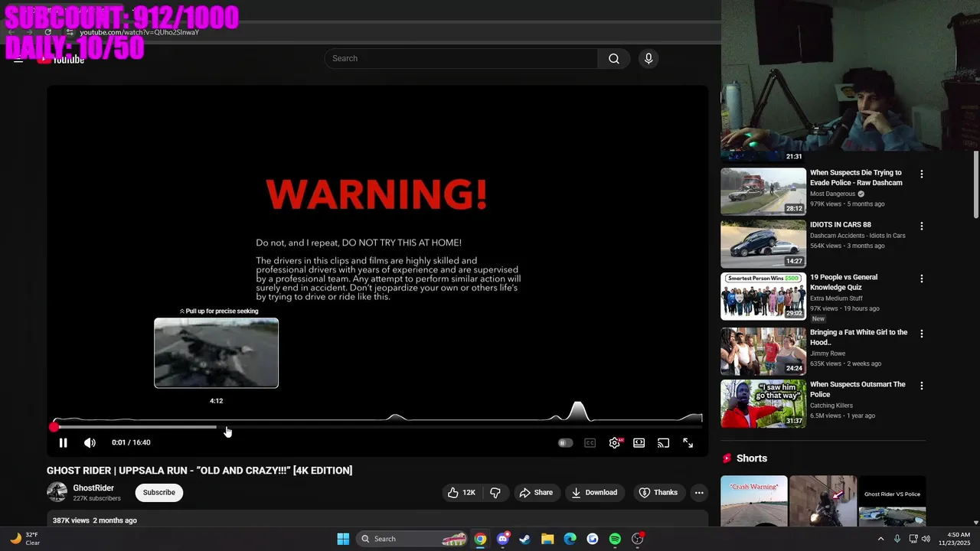Image resolution: width=980 pixels, height=551 pixels.
Task: Open 'When Suspects Outsmart The Police' thumbnail
Action: click(763, 403)
